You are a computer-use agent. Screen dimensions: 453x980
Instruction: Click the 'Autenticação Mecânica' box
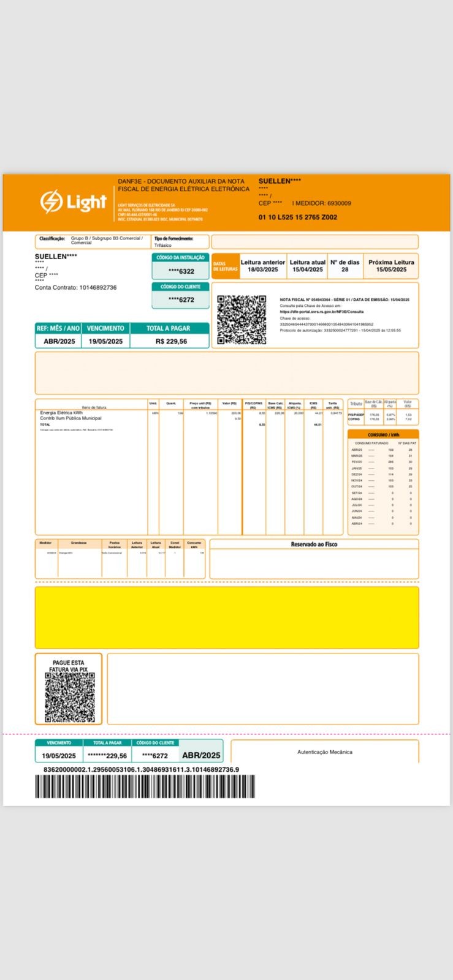325,752
